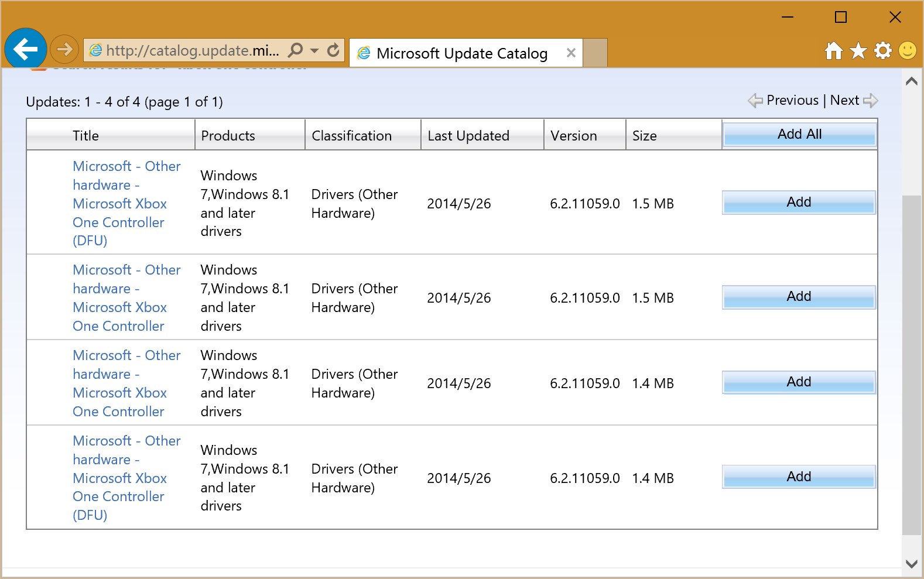Click the browser Forward arrow button
Image resolution: width=924 pixels, height=579 pixels.
(x=64, y=49)
